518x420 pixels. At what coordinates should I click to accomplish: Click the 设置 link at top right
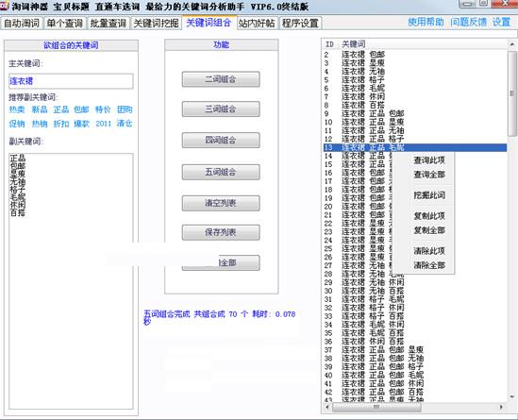(501, 22)
